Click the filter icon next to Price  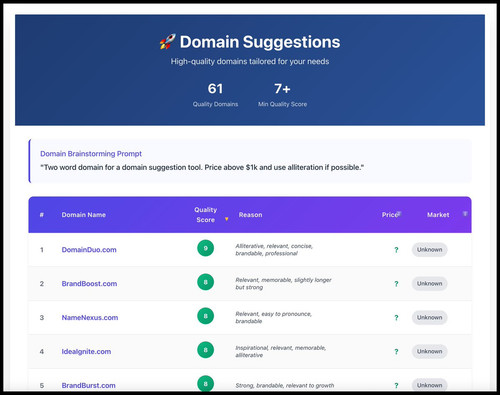pyautogui.click(x=399, y=213)
